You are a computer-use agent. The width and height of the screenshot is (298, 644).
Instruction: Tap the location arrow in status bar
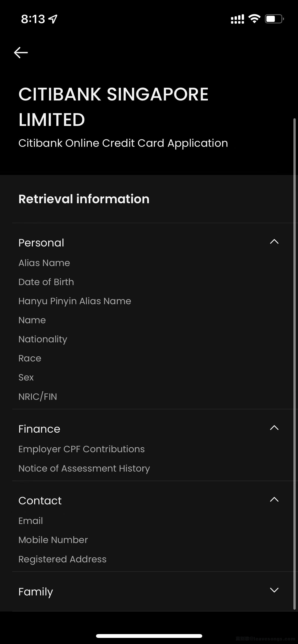tap(53, 19)
